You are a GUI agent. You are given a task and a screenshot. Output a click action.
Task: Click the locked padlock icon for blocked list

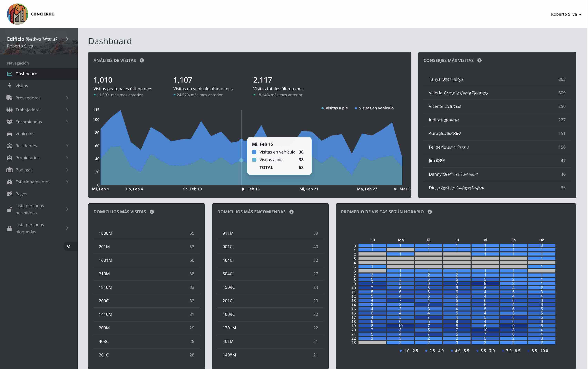[x=10, y=228]
